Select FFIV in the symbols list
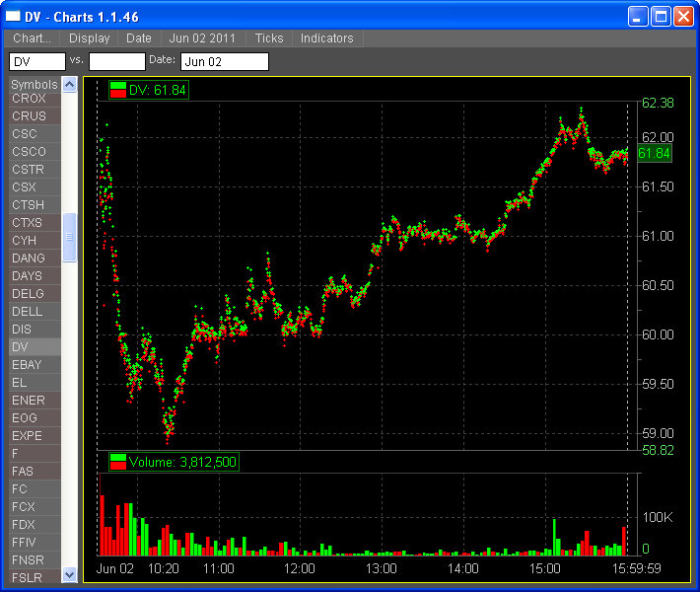This screenshot has height=592, width=700. click(x=35, y=543)
